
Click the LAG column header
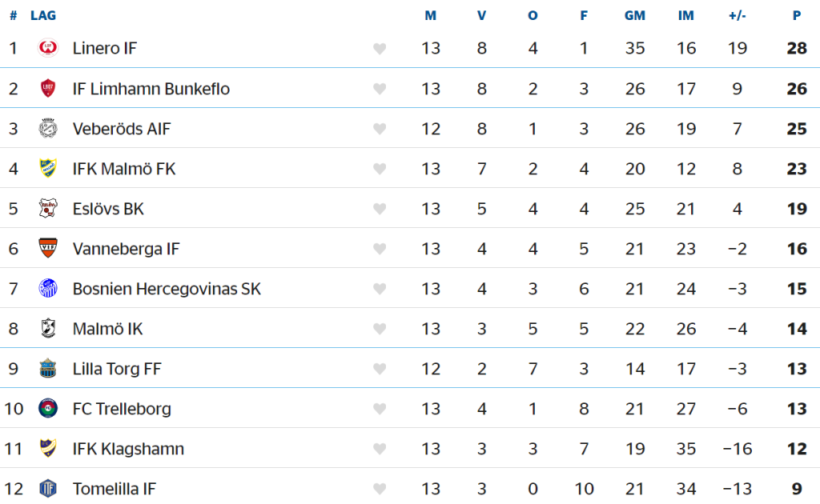(x=43, y=16)
